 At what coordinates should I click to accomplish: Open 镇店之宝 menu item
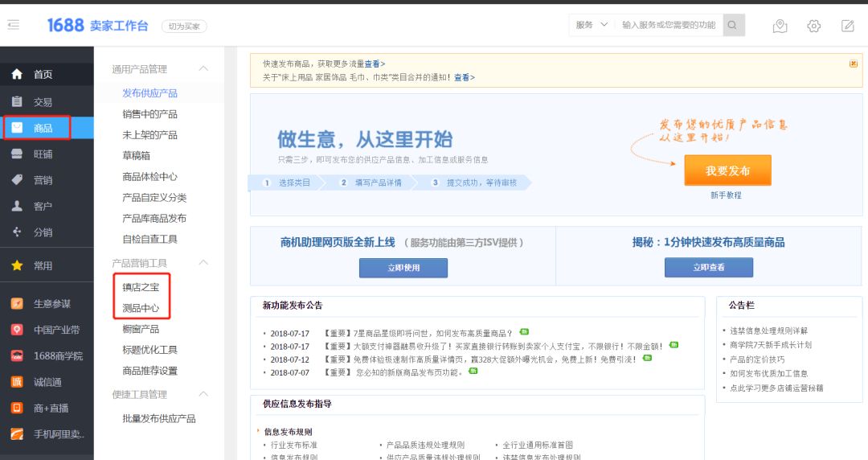point(141,287)
